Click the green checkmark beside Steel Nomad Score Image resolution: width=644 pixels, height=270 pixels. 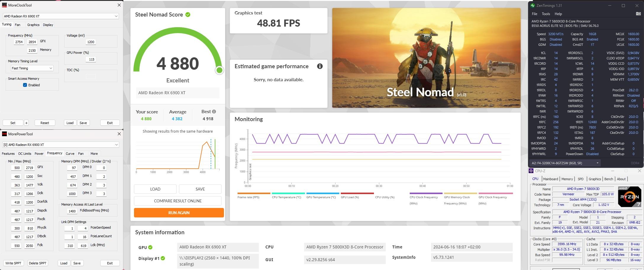188,14
